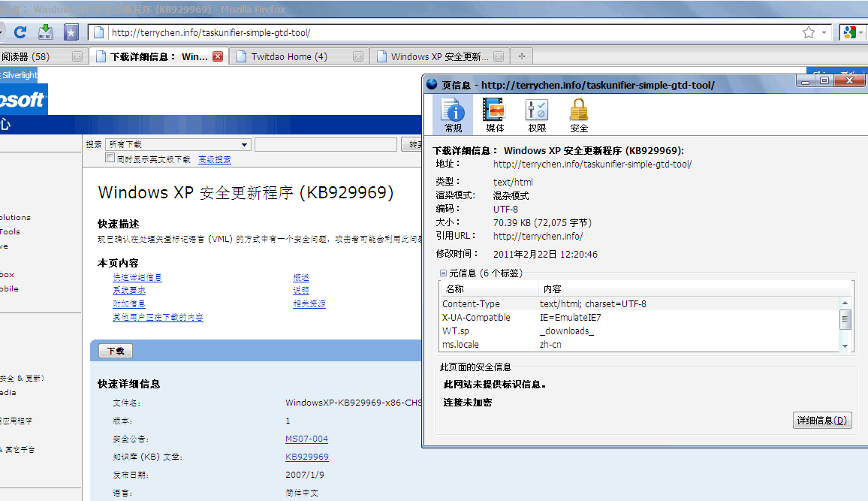868x501 pixels.
Task: Open the Google search engine selector
Action: tap(853, 32)
